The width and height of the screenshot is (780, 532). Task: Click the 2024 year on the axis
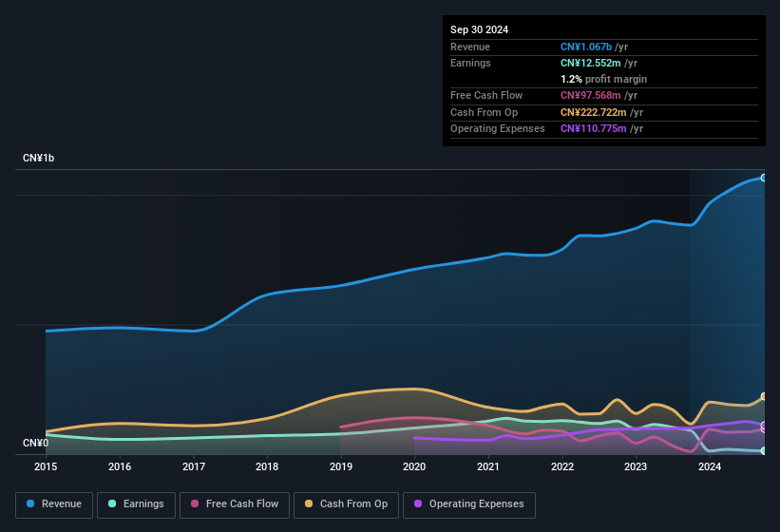click(709, 466)
